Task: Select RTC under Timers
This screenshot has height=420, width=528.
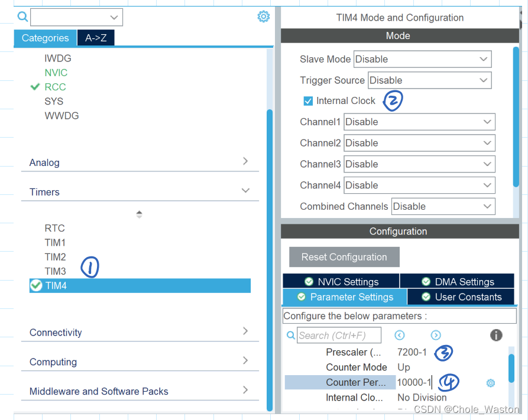Action: point(54,228)
